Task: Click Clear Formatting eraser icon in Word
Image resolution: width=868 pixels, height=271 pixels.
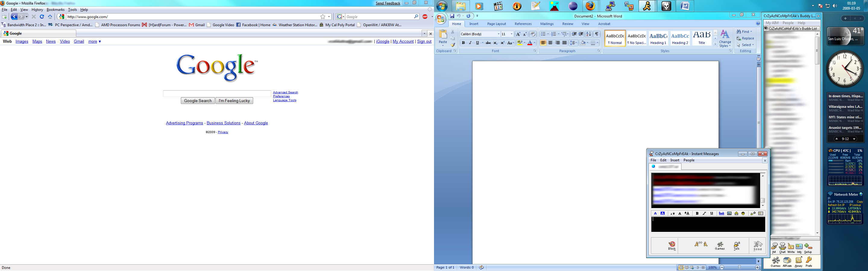Action: 533,34
